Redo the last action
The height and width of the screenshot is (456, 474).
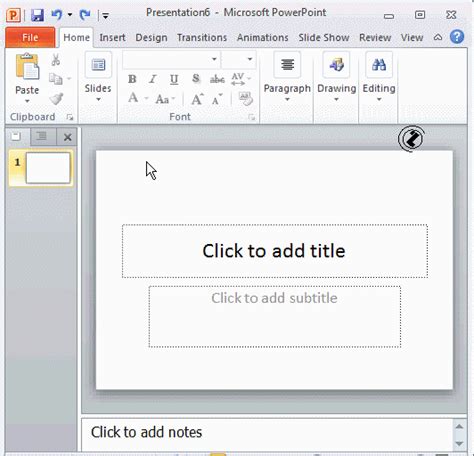coord(85,15)
